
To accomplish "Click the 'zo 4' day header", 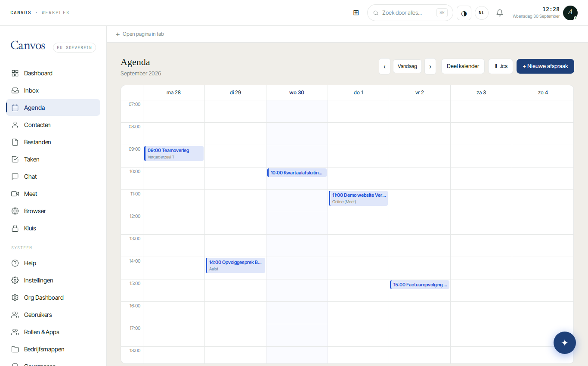I will point(543,93).
